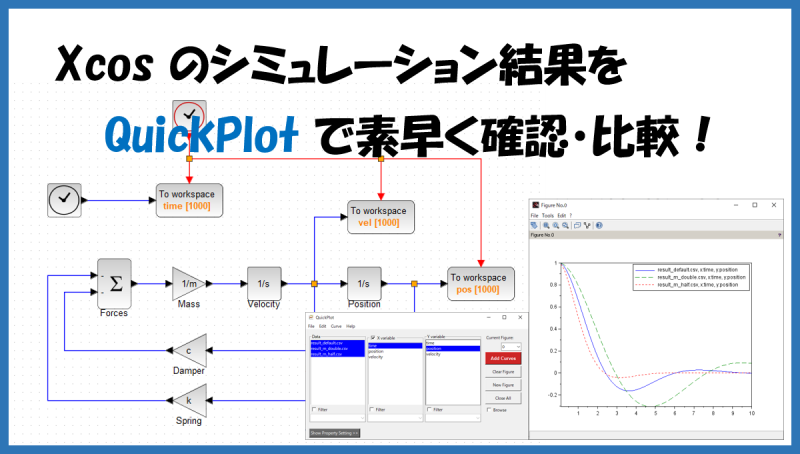
Task: Open the filter combo box under Y variable
Action: tap(453, 418)
